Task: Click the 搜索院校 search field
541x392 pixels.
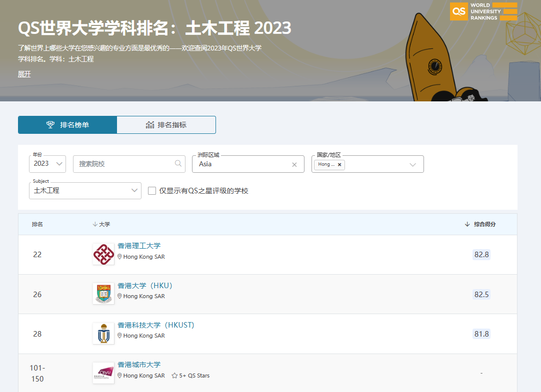Action: 129,164
